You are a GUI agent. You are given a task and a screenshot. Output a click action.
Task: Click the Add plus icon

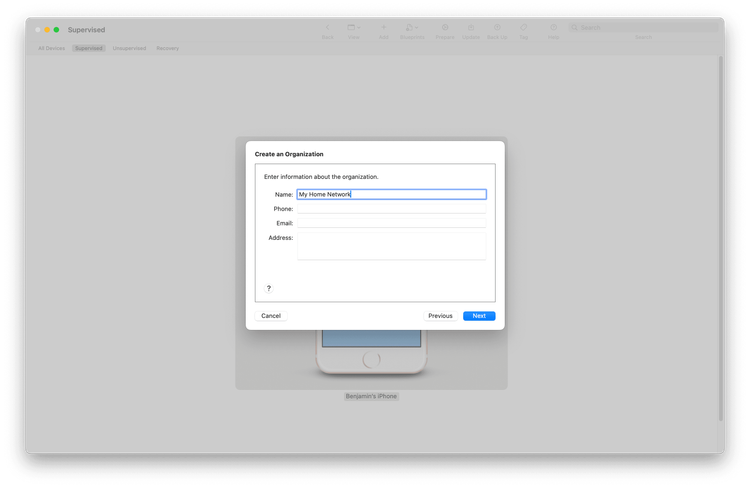coord(383,29)
